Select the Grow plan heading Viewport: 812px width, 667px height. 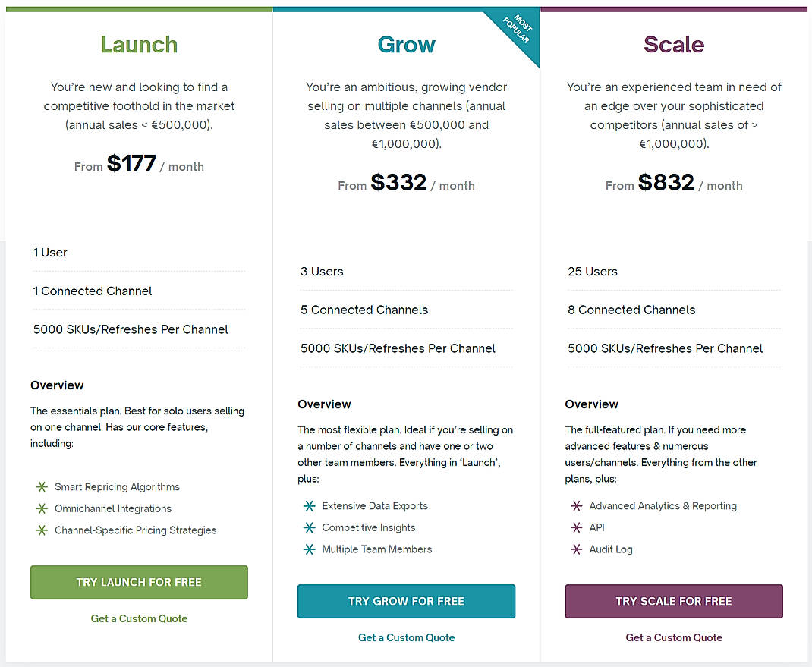pyautogui.click(x=406, y=44)
